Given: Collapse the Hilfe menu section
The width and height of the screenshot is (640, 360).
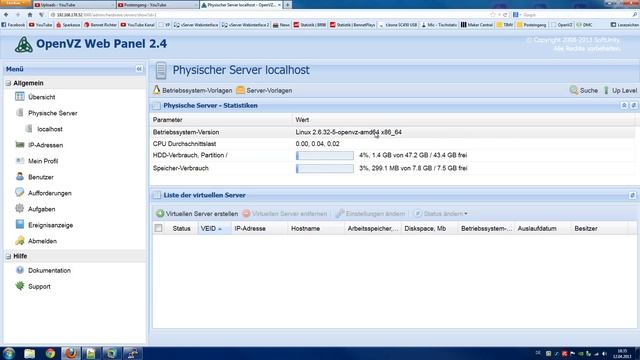Looking at the screenshot, I should tap(8, 256).
